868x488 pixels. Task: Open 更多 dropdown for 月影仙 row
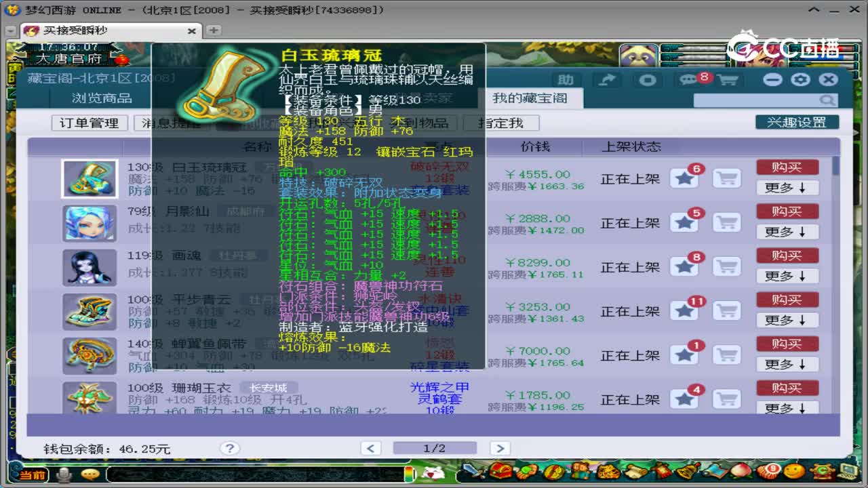[x=787, y=232]
